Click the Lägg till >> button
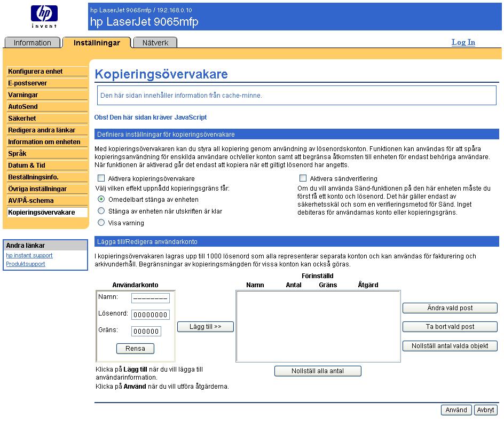Screen dimensions: 504x425 (x=206, y=327)
